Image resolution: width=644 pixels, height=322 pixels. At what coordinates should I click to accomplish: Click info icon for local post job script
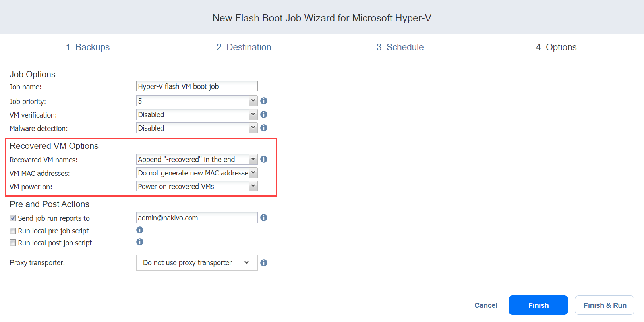140,242
